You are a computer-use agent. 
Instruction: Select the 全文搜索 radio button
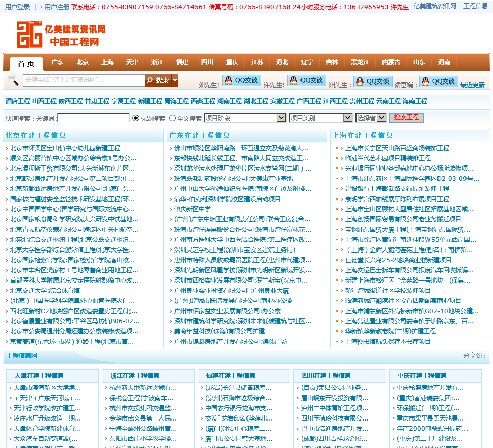[x=172, y=118]
